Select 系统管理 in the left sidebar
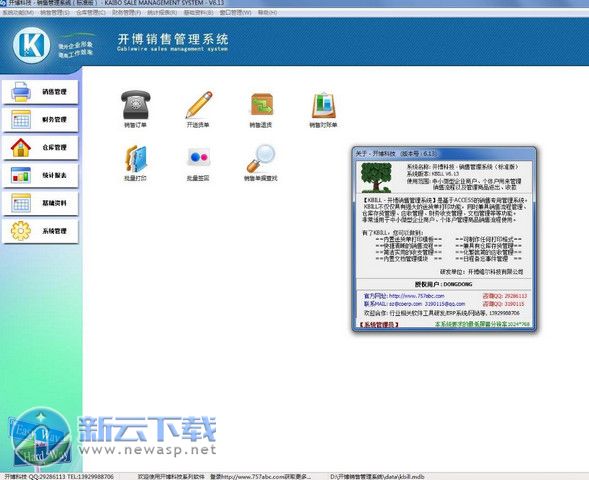This screenshot has height=480, width=589. [x=40, y=231]
